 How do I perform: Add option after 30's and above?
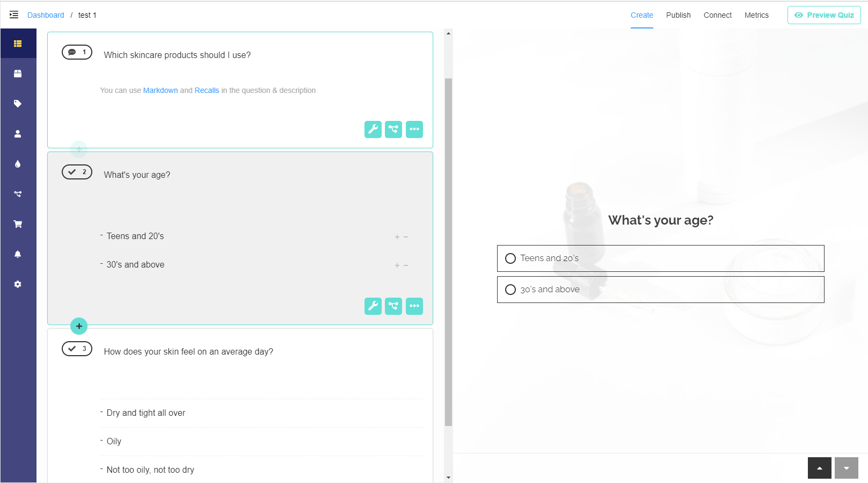pyautogui.click(x=397, y=265)
